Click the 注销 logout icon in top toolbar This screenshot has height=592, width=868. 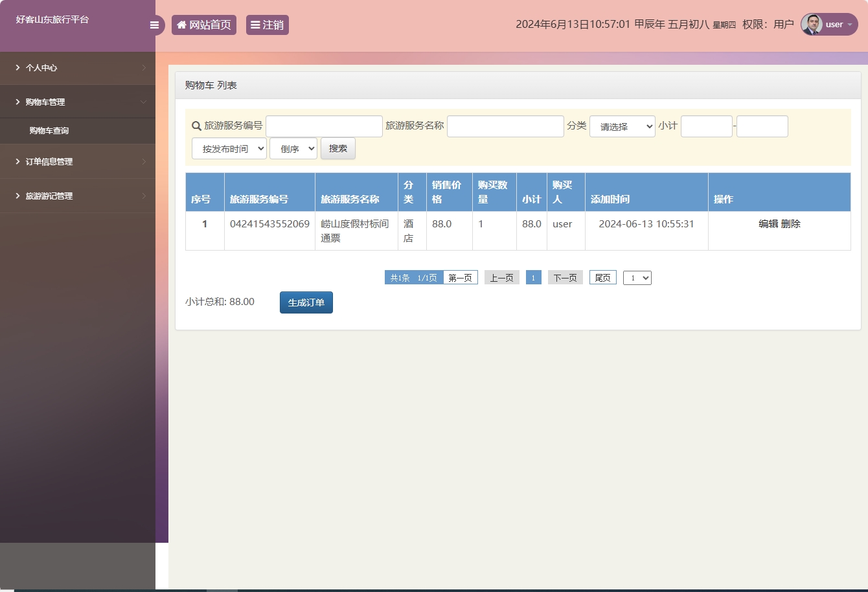click(256, 24)
